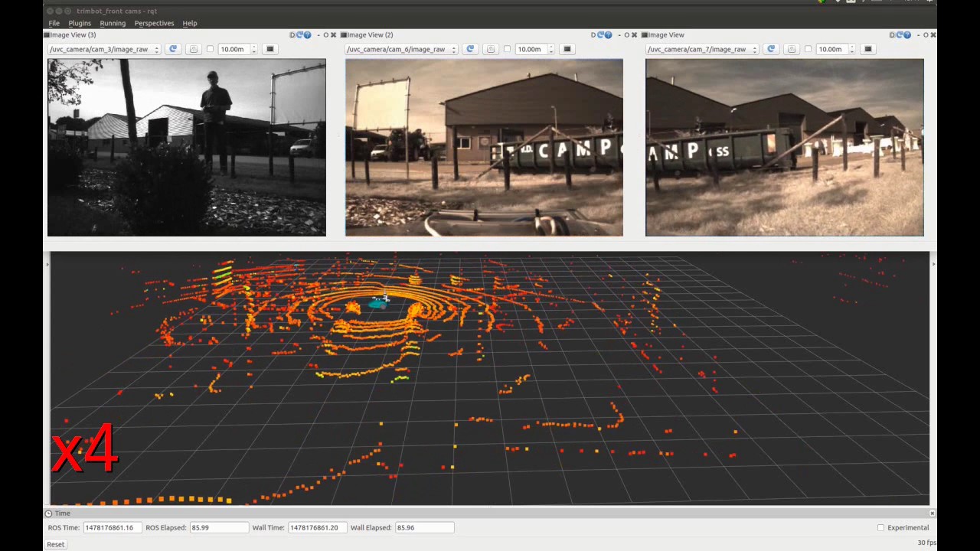The height and width of the screenshot is (551, 980).
Task: Click the Wall Elapsed field
Action: [x=424, y=527]
